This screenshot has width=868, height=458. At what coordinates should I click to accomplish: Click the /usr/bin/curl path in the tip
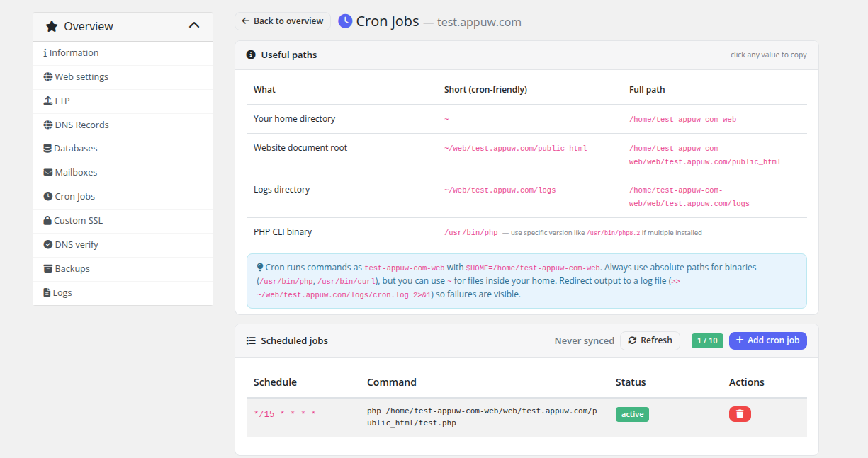(x=347, y=282)
